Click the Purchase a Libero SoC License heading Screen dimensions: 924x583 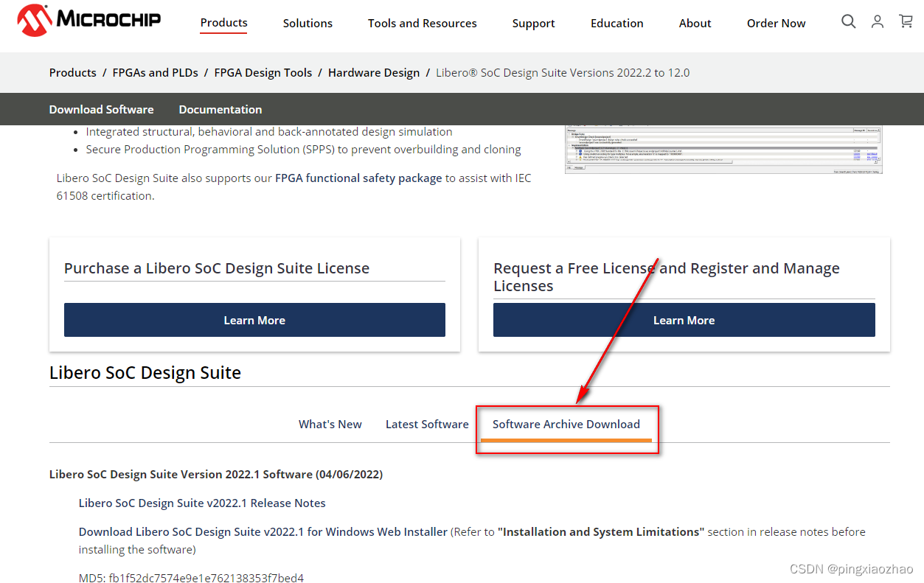pos(217,268)
